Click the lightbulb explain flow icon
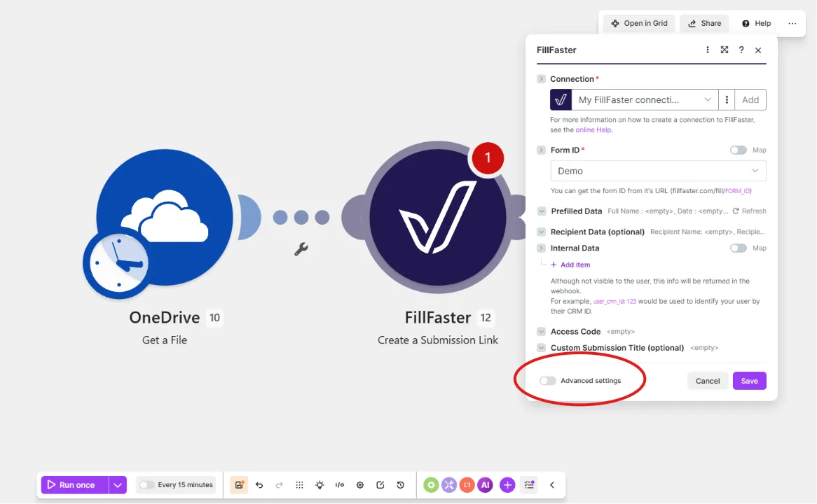 click(x=320, y=484)
